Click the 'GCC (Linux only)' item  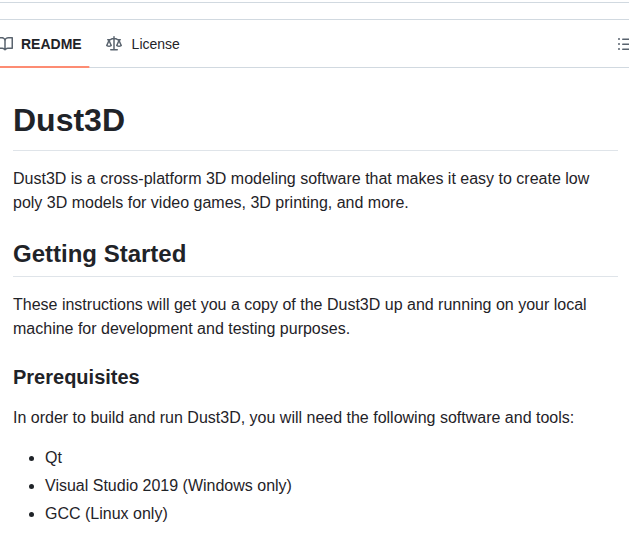click(x=106, y=514)
